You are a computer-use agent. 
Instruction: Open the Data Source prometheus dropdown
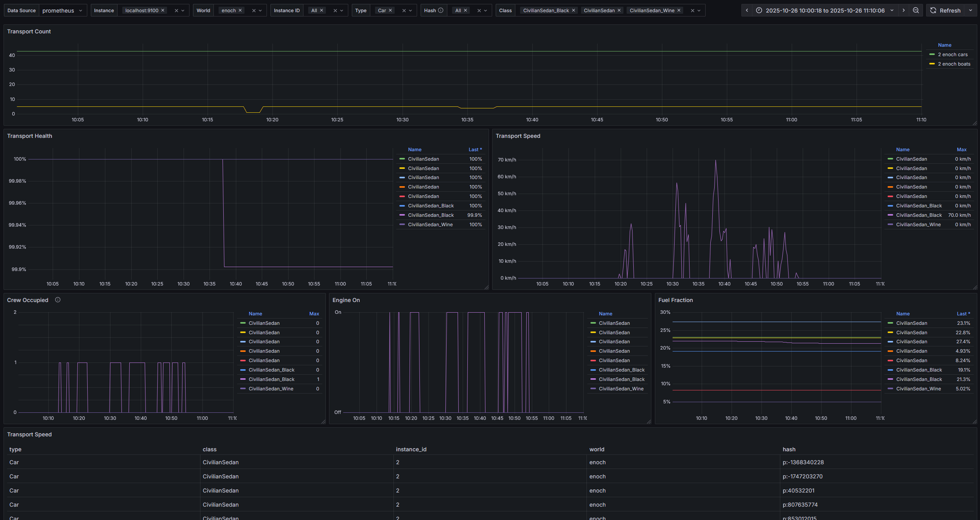[x=63, y=11]
